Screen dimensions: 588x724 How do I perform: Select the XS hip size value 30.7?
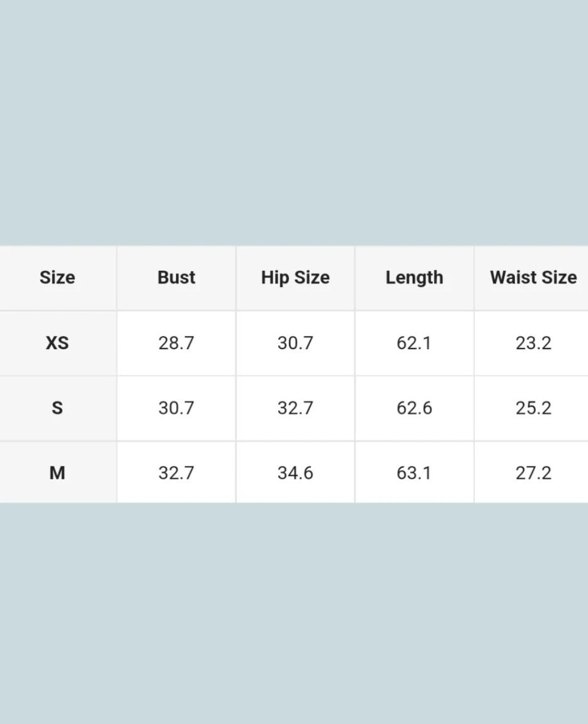pos(295,343)
